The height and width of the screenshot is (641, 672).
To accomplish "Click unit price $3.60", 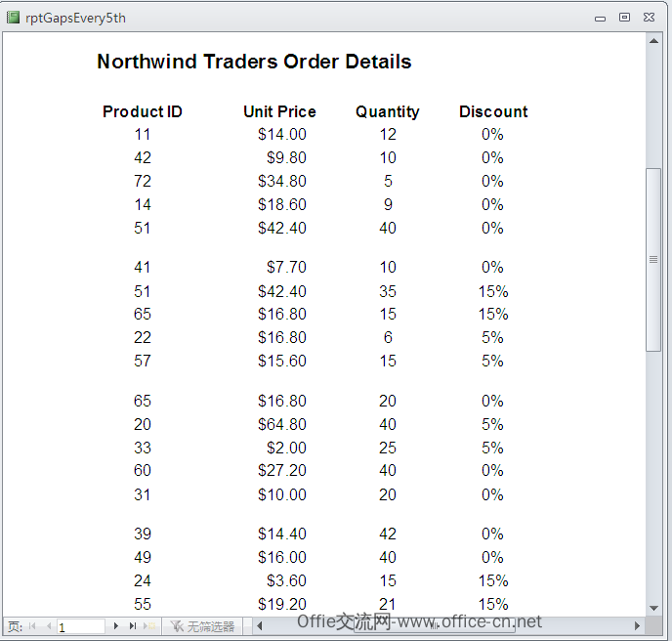I will [x=286, y=580].
